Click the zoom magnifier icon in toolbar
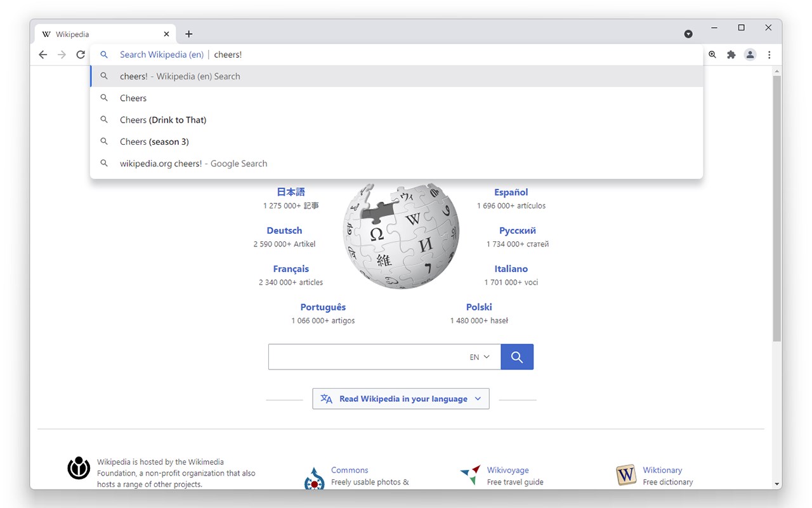The image size is (812, 508). tap(712, 55)
